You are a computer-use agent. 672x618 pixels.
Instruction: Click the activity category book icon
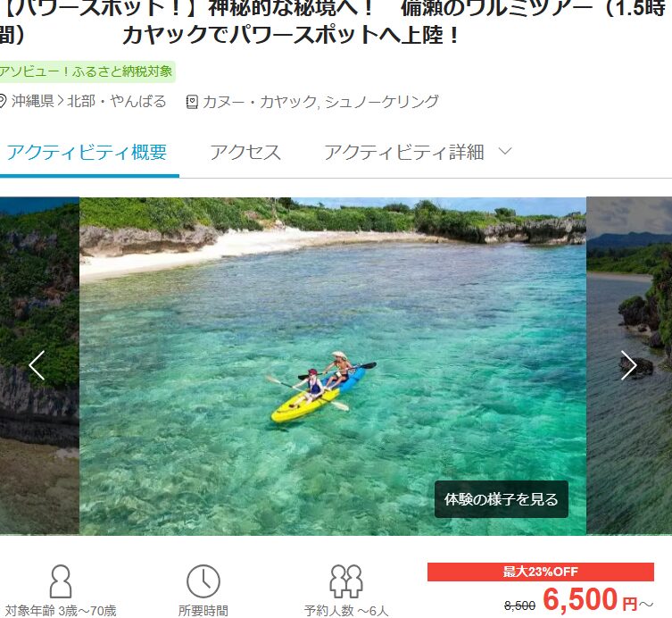[192, 102]
